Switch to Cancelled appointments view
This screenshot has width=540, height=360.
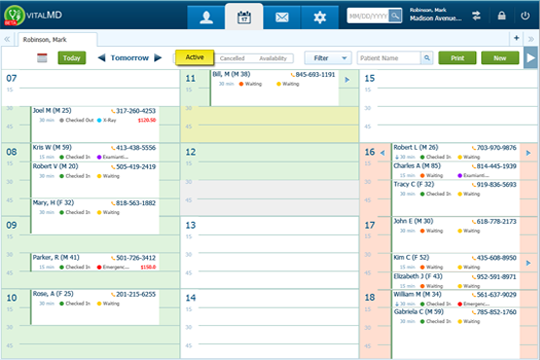click(232, 58)
